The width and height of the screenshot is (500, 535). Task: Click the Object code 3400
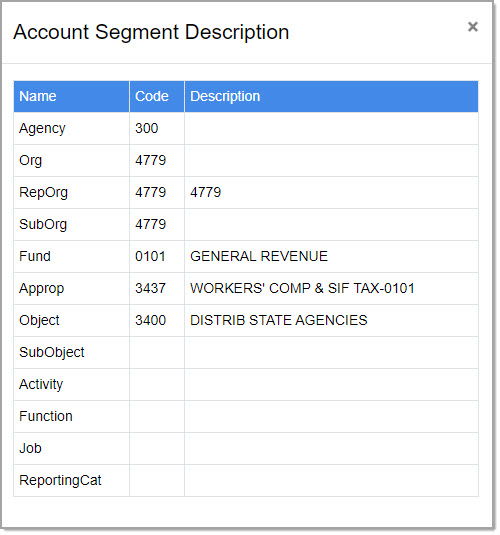click(x=151, y=321)
